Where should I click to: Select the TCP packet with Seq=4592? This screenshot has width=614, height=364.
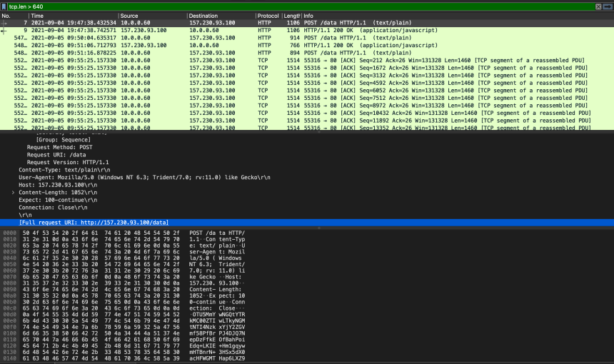click(307, 83)
